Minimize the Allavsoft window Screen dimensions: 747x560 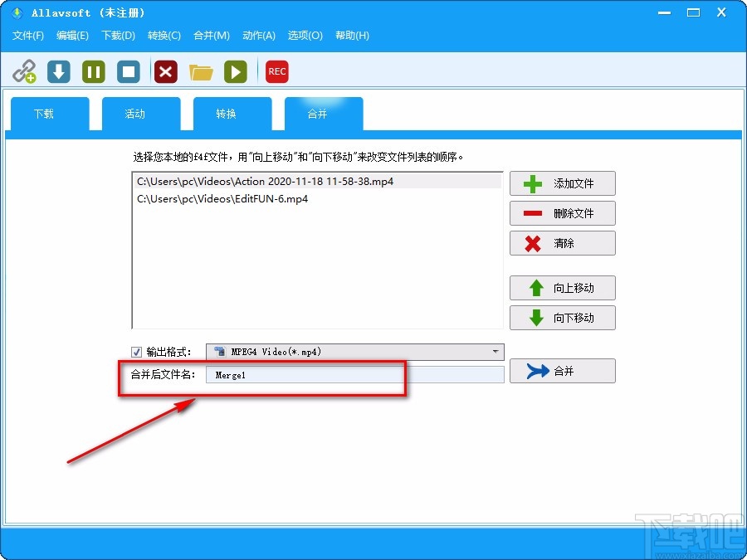665,12
